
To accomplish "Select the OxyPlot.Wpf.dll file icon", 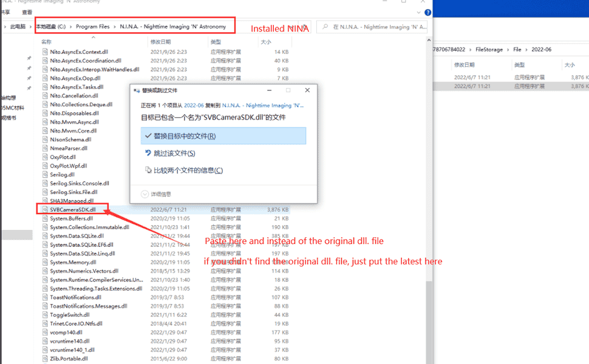I will click(x=44, y=166).
